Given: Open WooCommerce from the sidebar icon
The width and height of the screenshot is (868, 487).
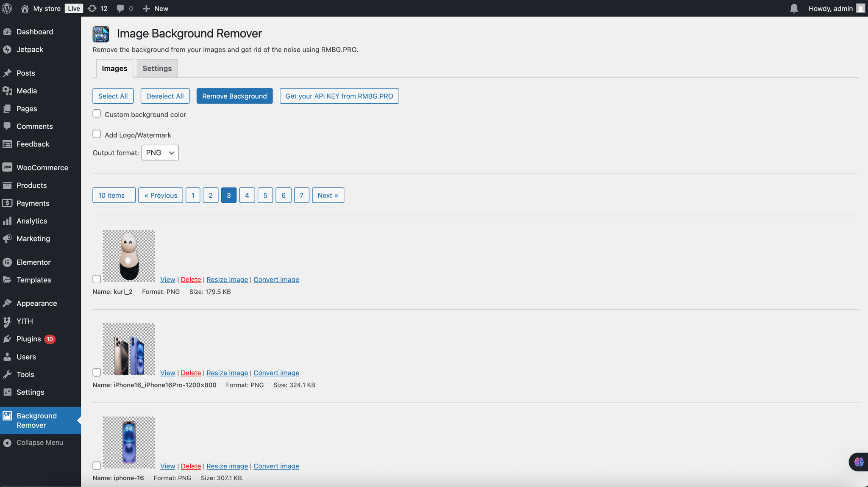Looking at the screenshot, I should 7,168.
